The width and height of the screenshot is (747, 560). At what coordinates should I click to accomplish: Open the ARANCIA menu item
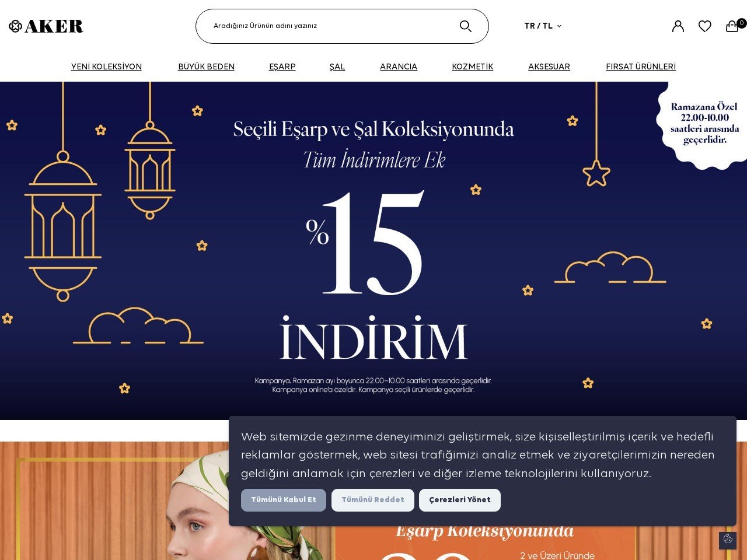(x=399, y=66)
